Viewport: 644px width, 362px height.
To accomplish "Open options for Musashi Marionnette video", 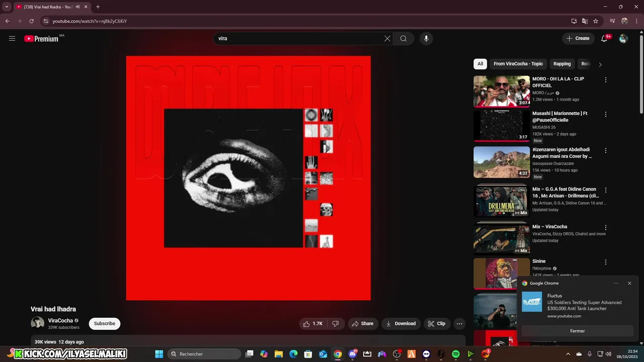I will pyautogui.click(x=606, y=115).
